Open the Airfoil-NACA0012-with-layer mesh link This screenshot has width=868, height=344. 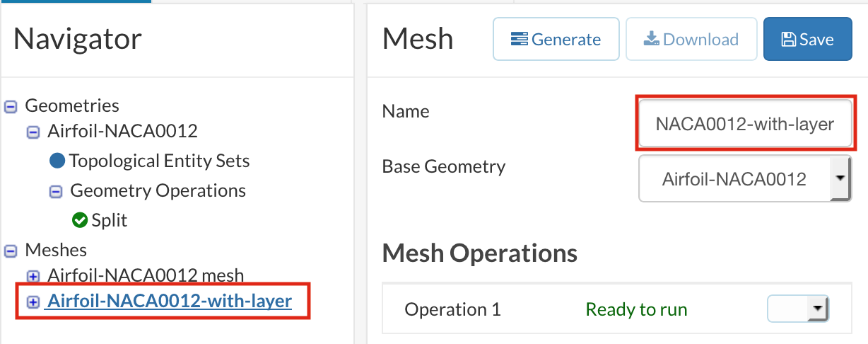click(169, 302)
